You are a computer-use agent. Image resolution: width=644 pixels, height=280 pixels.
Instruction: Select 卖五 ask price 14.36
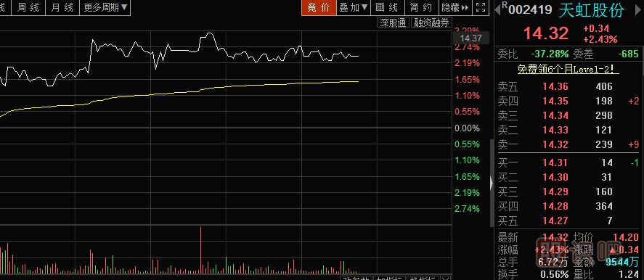pyautogui.click(x=555, y=86)
